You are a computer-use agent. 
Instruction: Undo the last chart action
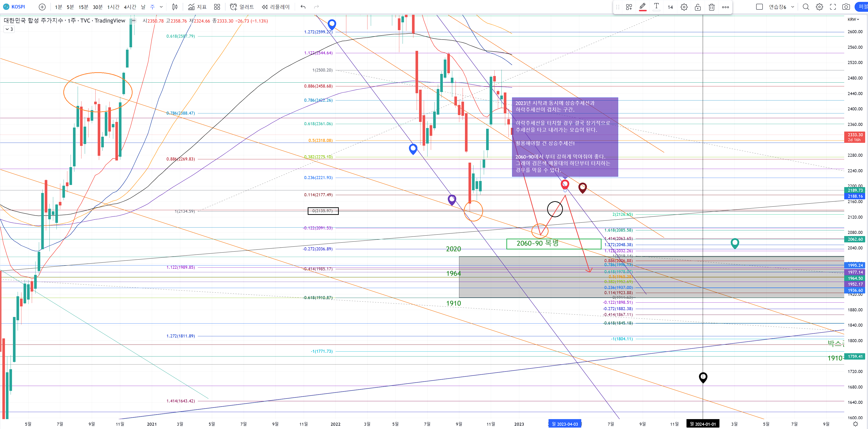pyautogui.click(x=303, y=7)
